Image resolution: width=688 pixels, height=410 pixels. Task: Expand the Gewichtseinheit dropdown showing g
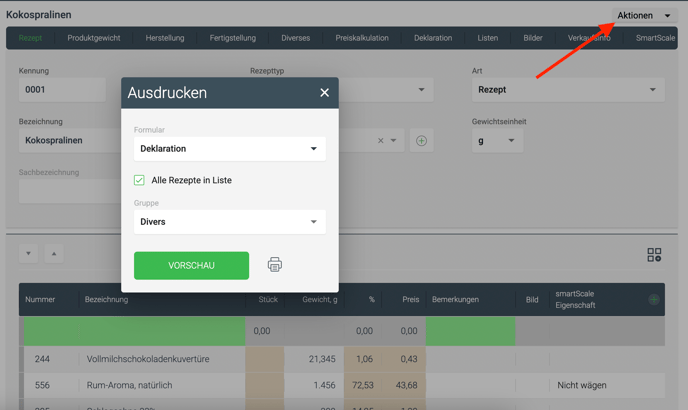(x=497, y=141)
